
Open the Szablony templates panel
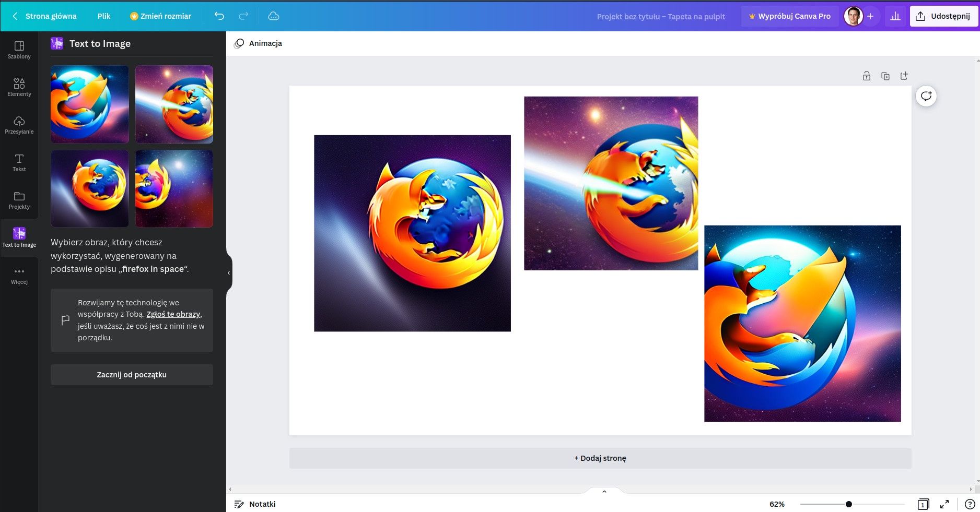point(19,50)
